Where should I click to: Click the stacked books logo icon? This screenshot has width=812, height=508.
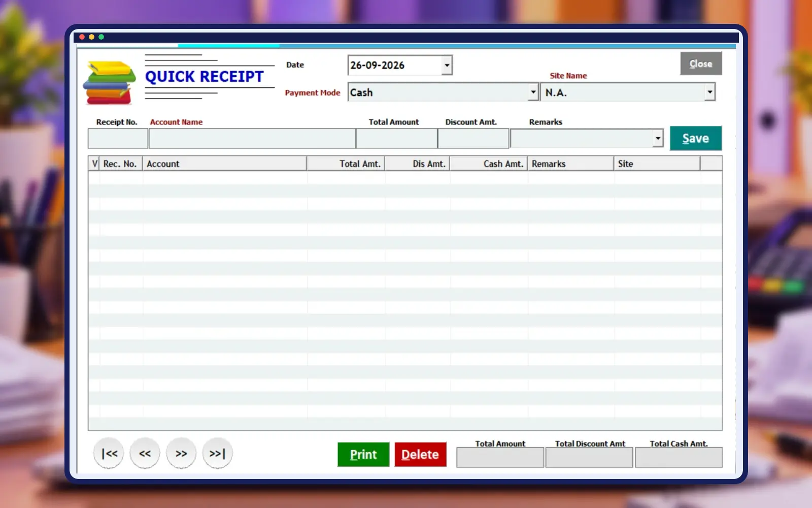[110, 82]
